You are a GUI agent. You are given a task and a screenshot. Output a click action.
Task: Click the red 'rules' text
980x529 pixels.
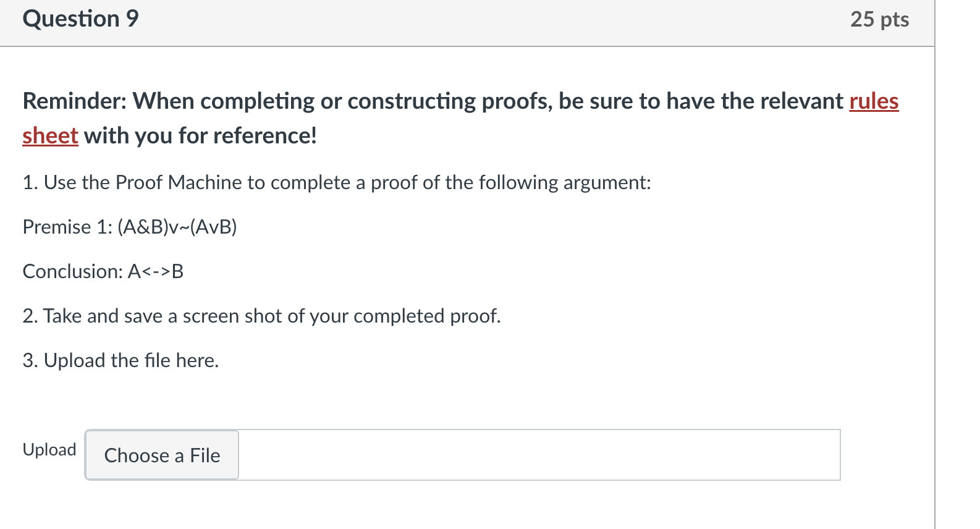click(x=872, y=101)
